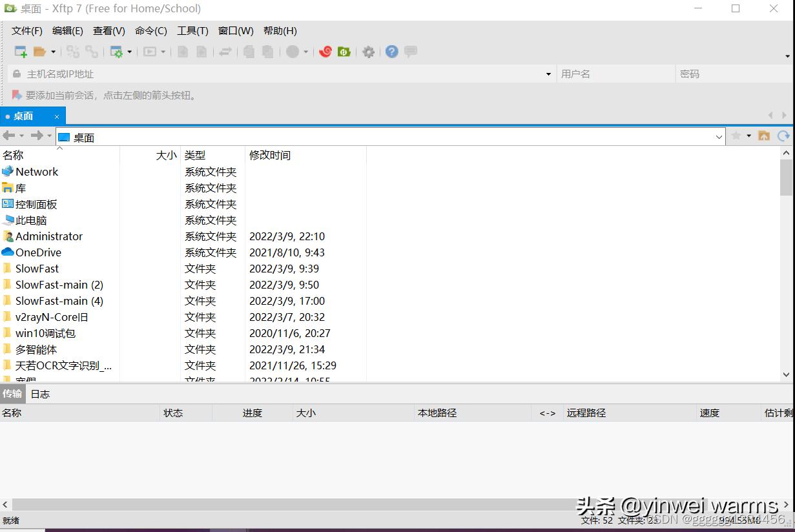795x532 pixels.
Task: Click the transfer arrows icon on the toolbar
Action: [x=225, y=52]
